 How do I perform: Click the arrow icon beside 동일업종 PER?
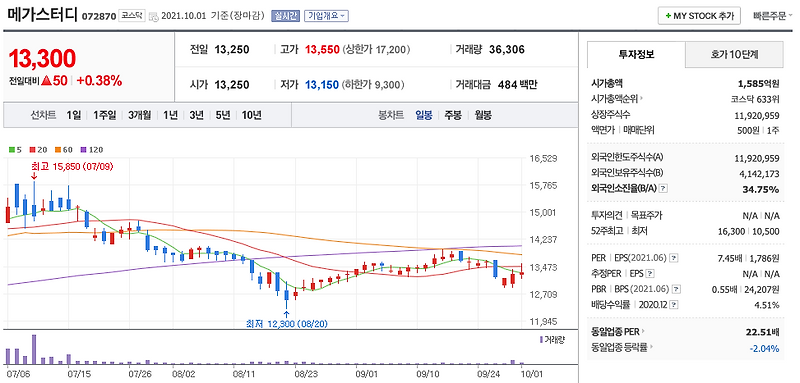[642, 332]
